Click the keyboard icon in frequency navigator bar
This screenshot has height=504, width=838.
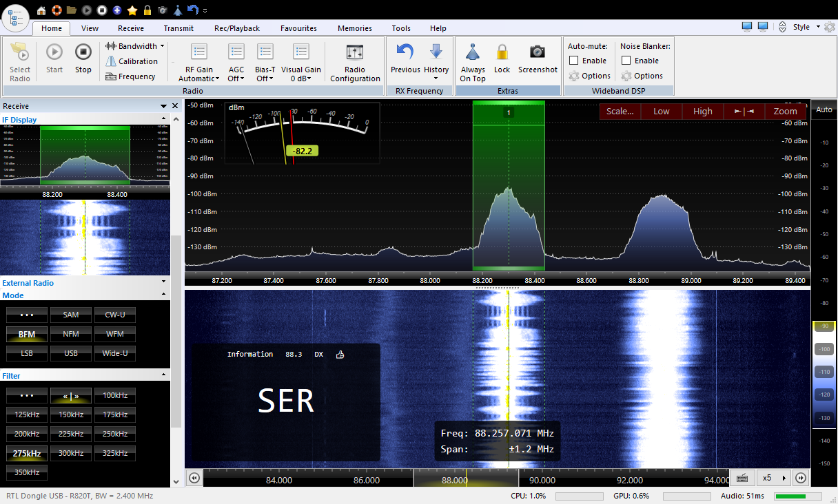[742, 478]
